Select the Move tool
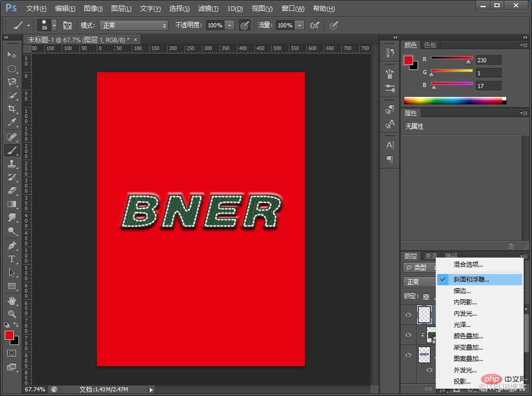Screen dimensions: 532x396 tap(12, 54)
